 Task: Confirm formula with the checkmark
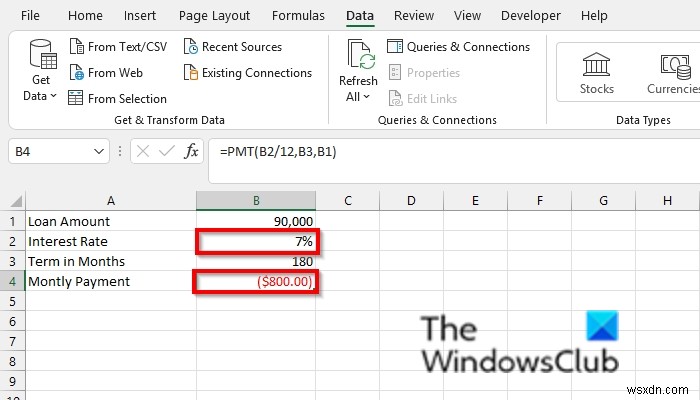point(167,151)
